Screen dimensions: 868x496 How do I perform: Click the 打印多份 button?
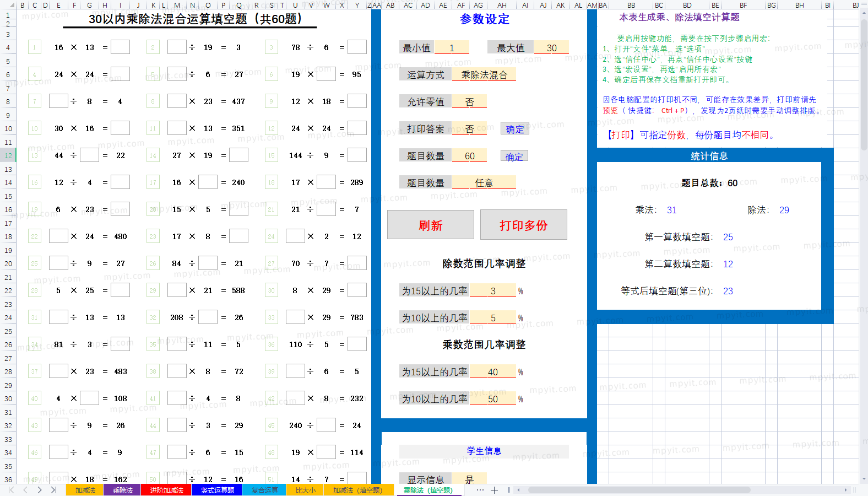pyautogui.click(x=524, y=225)
